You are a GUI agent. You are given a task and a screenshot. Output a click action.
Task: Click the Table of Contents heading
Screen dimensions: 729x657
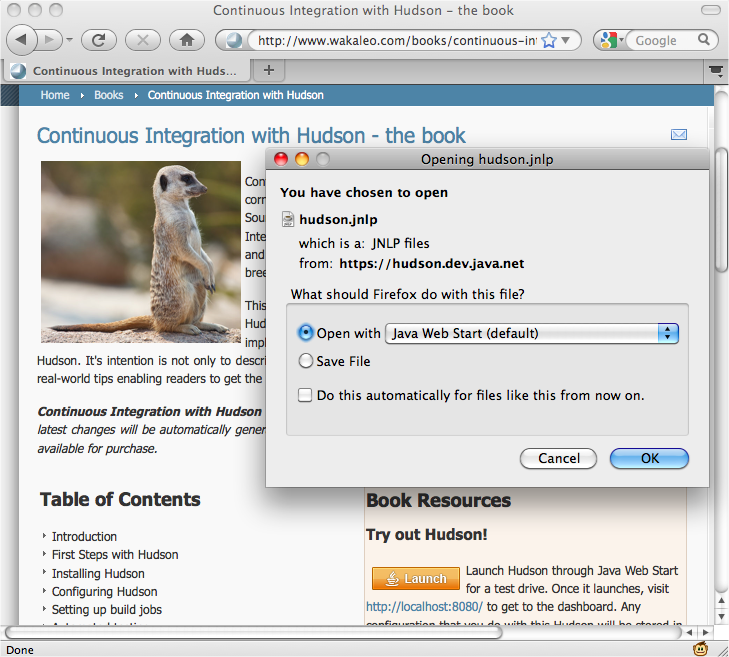click(x=120, y=499)
